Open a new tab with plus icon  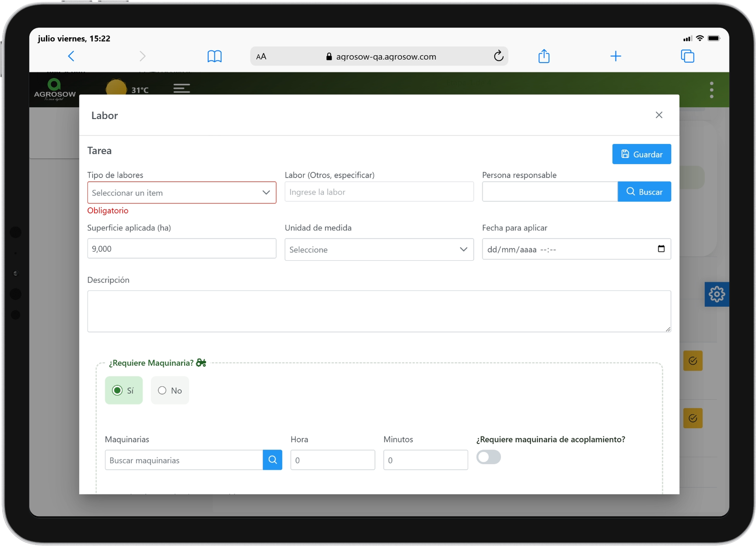pyautogui.click(x=616, y=56)
